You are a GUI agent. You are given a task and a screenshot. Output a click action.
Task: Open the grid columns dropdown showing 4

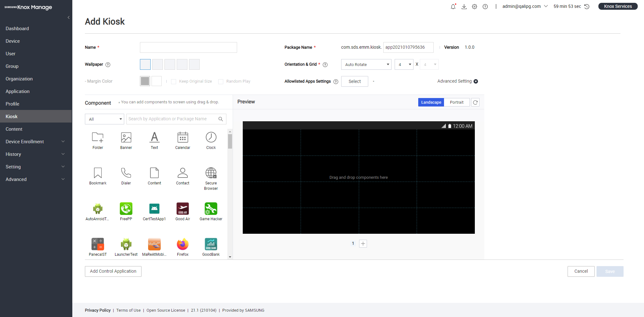pyautogui.click(x=404, y=64)
